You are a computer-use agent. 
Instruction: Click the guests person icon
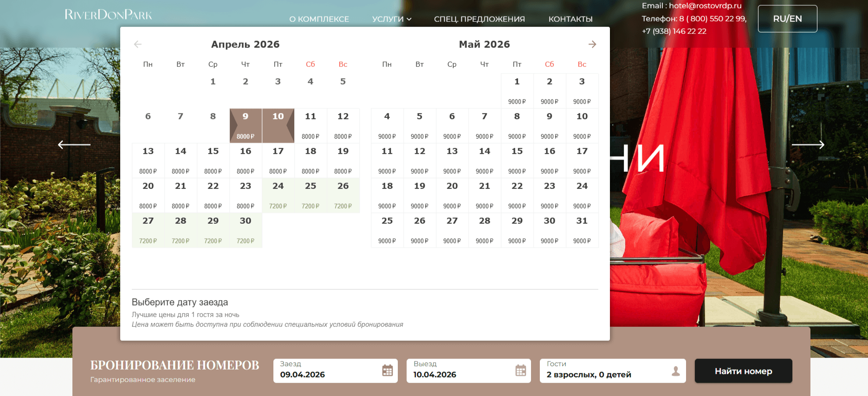[676, 371]
